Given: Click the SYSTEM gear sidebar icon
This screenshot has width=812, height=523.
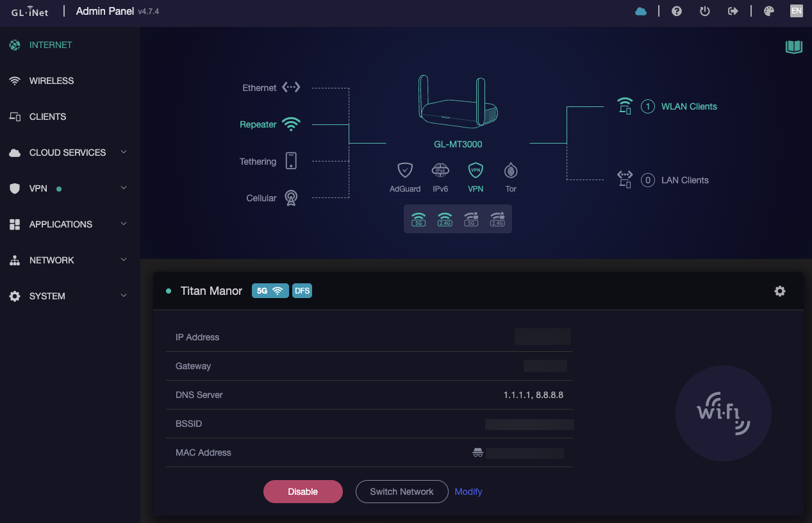Looking at the screenshot, I should coord(15,296).
